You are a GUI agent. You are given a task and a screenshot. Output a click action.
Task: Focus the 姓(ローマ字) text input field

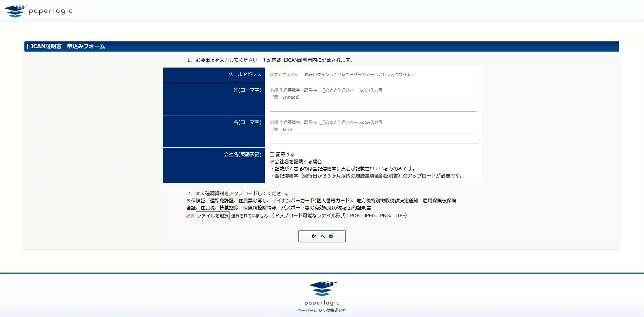coord(373,106)
